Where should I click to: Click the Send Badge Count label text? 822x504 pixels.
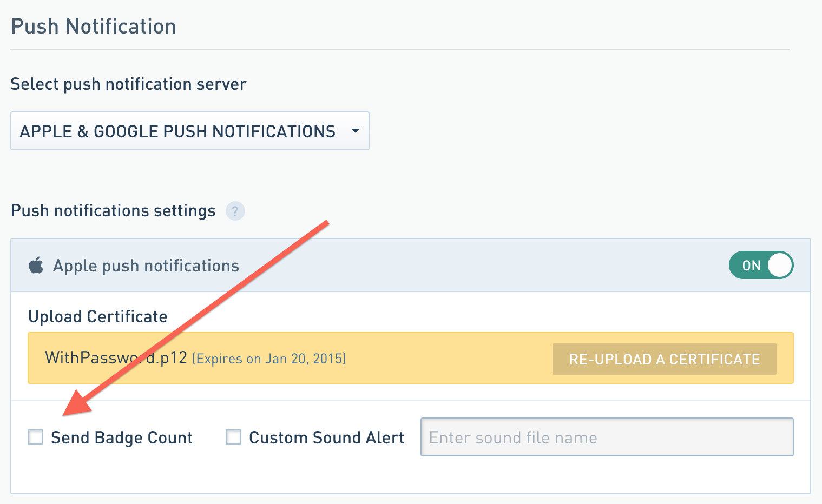(x=122, y=437)
